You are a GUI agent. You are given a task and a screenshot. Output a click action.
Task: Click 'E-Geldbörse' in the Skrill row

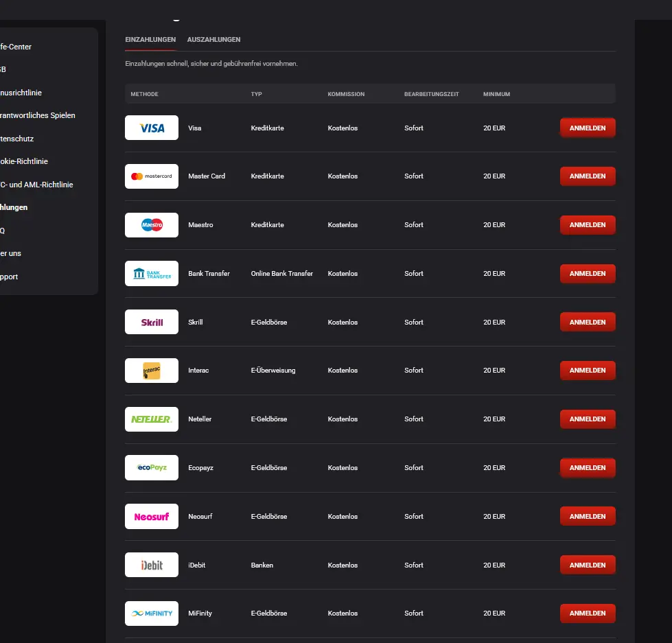[269, 322]
